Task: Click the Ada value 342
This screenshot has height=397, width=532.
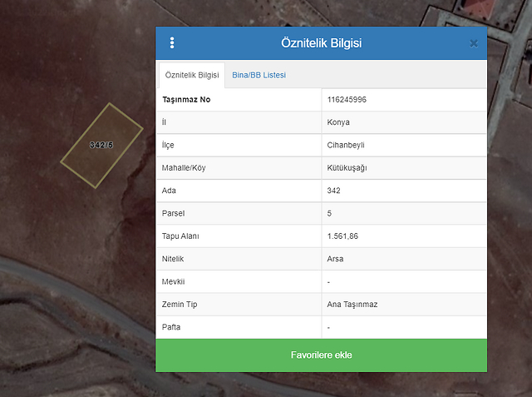Action: (x=334, y=191)
